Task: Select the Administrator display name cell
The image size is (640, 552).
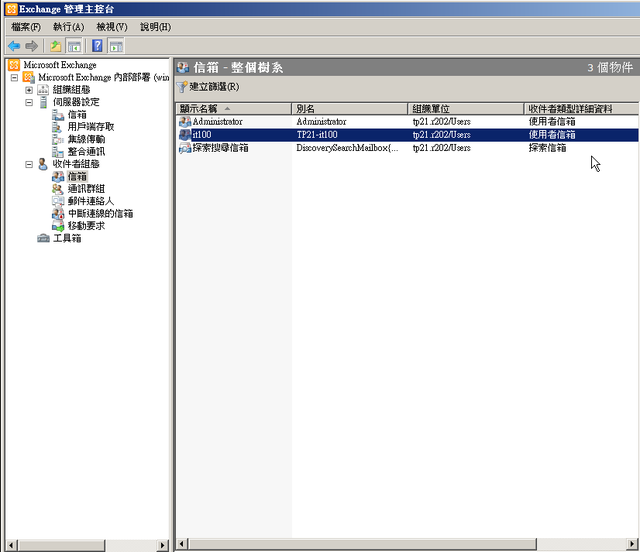Action: click(218, 122)
